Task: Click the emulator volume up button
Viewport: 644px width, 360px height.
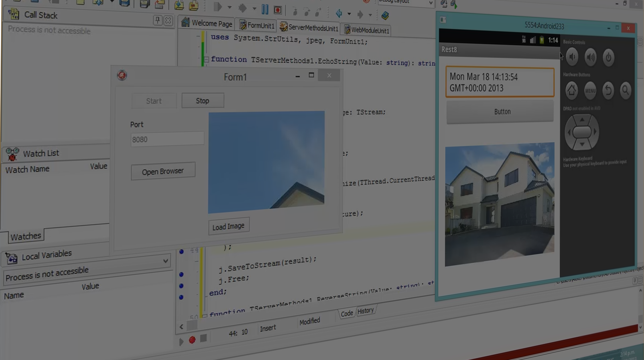Action: [x=590, y=57]
